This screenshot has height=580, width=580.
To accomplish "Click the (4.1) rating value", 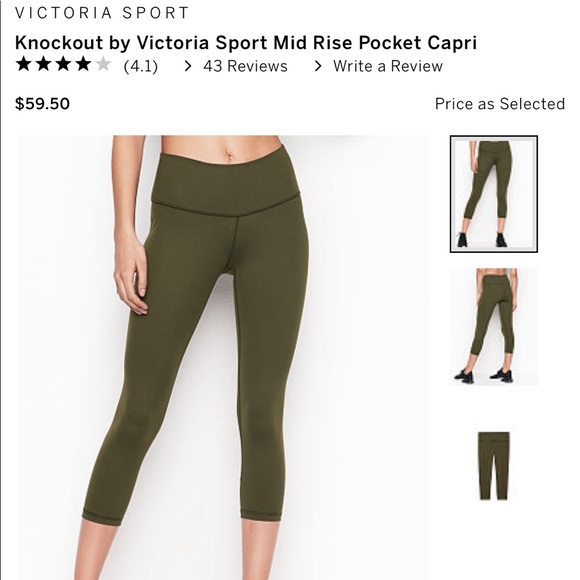I will (x=141, y=67).
